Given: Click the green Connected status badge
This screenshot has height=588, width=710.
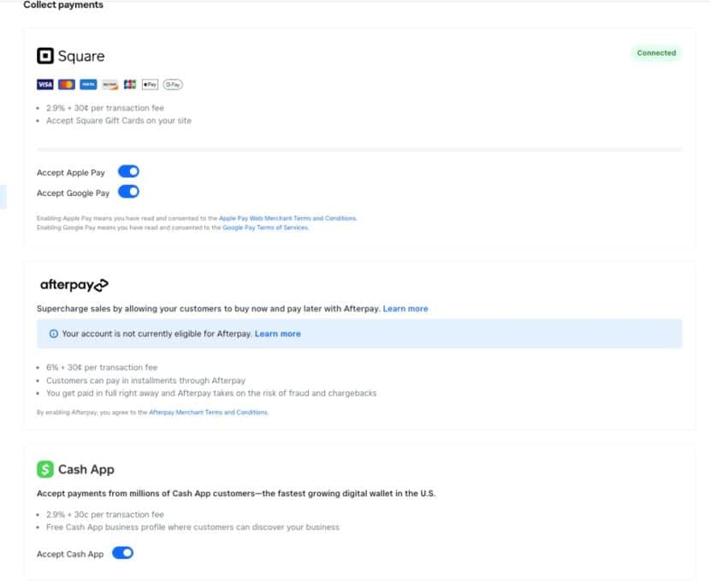Looking at the screenshot, I should pyautogui.click(x=656, y=53).
